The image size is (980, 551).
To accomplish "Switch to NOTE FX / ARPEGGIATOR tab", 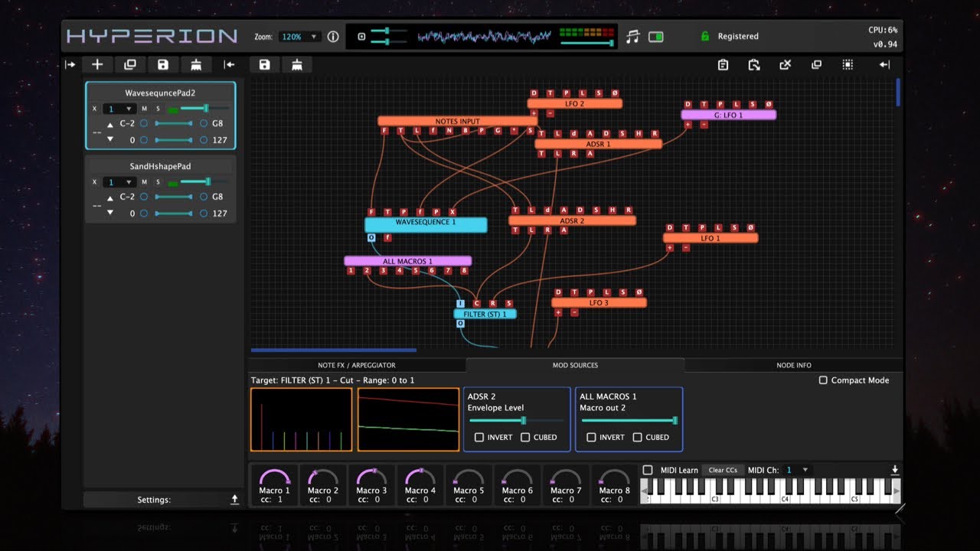I will pos(357,365).
